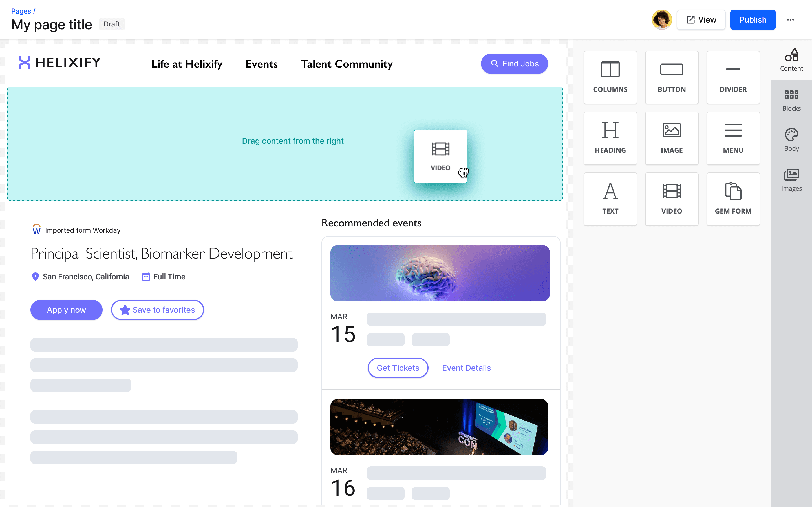Go back via Pages breadcrumb link
This screenshot has width=812, height=507.
21,11
